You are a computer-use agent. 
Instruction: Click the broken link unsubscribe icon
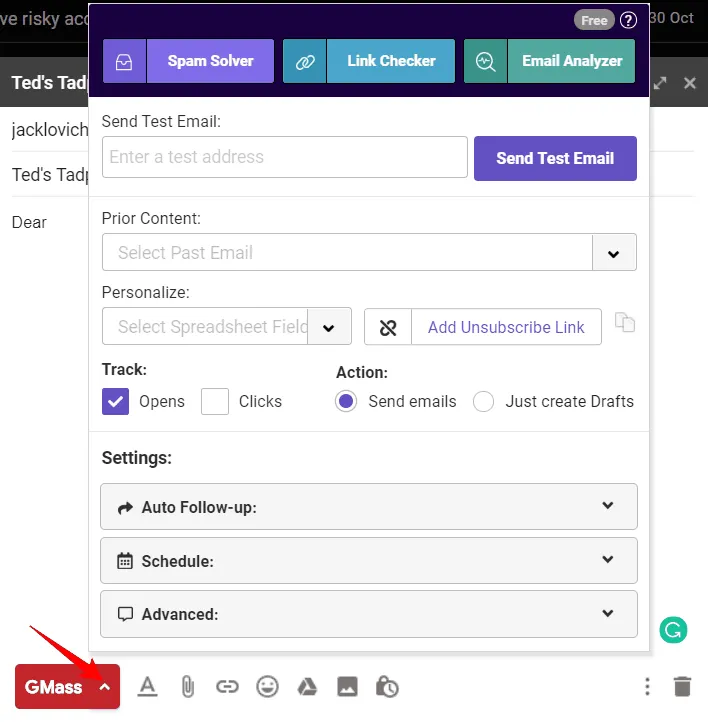[x=388, y=327]
